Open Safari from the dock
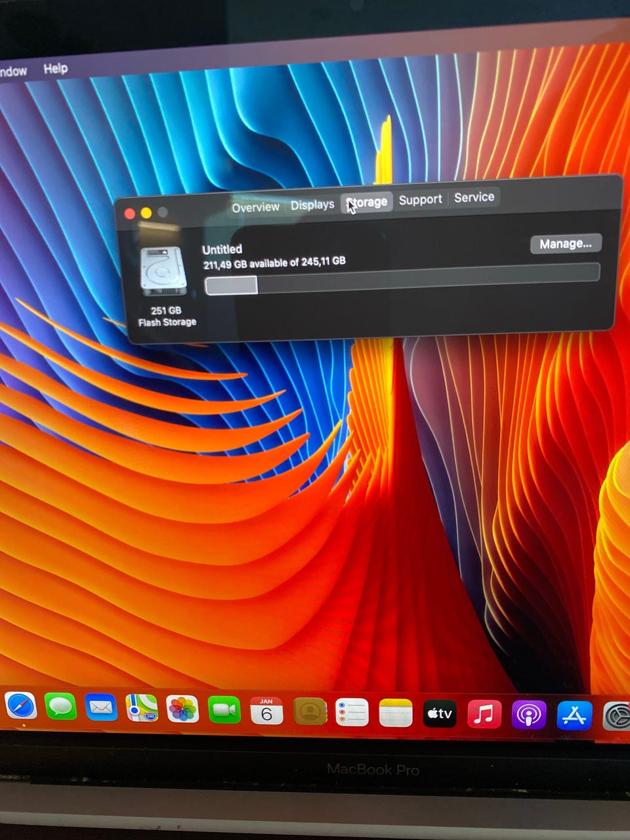Screen dimensions: 630x840 pos(20,706)
